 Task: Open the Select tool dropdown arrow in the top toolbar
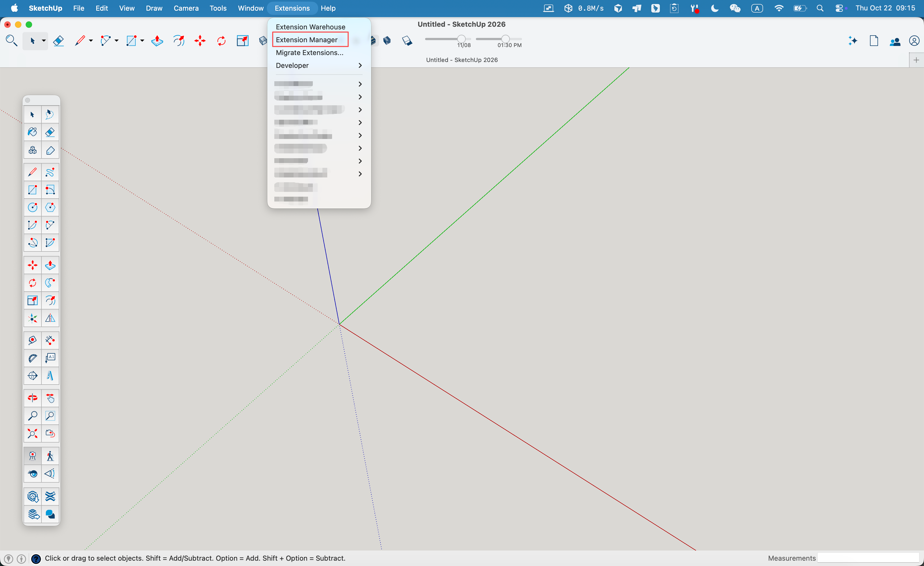(x=44, y=40)
